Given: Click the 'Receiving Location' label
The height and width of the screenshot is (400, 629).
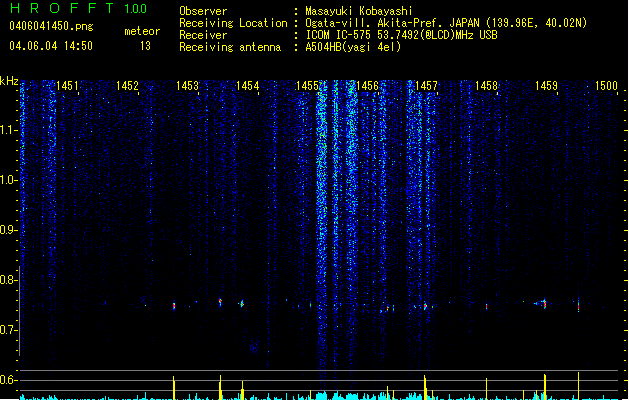Looking at the screenshot, I should 233,23.
